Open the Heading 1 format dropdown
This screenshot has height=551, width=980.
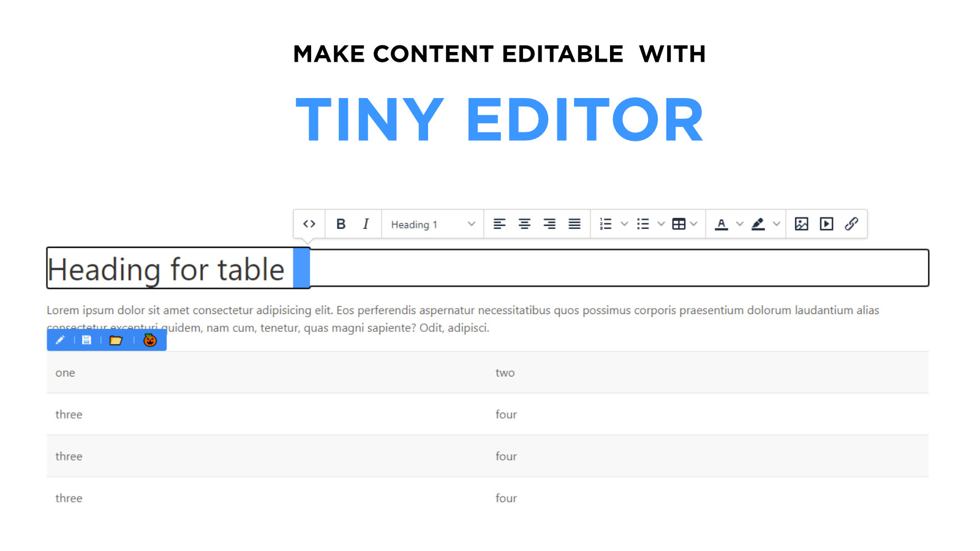point(433,224)
